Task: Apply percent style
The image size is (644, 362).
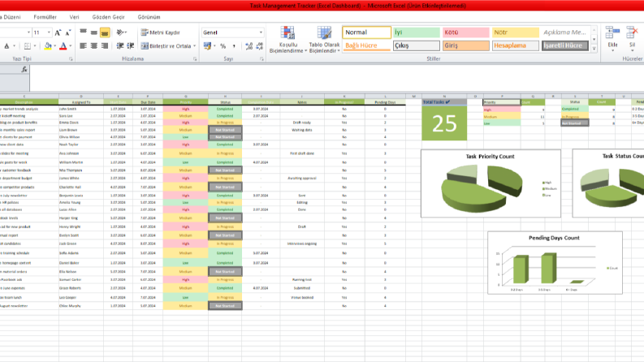Action: click(x=223, y=46)
